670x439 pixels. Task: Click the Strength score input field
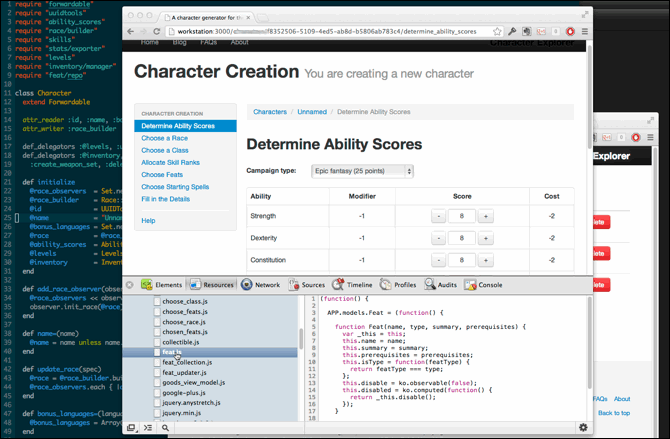pos(461,216)
